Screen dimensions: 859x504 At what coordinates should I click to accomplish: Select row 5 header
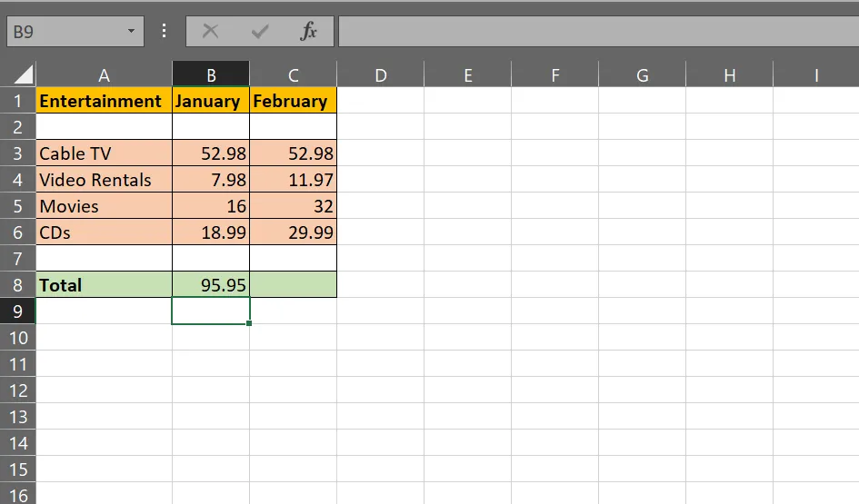coord(17,206)
